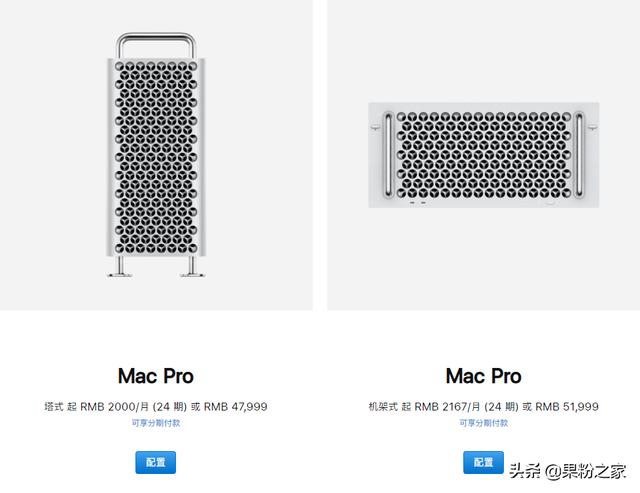
Task: Click the 头条 watermark logo
Action: click(x=523, y=468)
